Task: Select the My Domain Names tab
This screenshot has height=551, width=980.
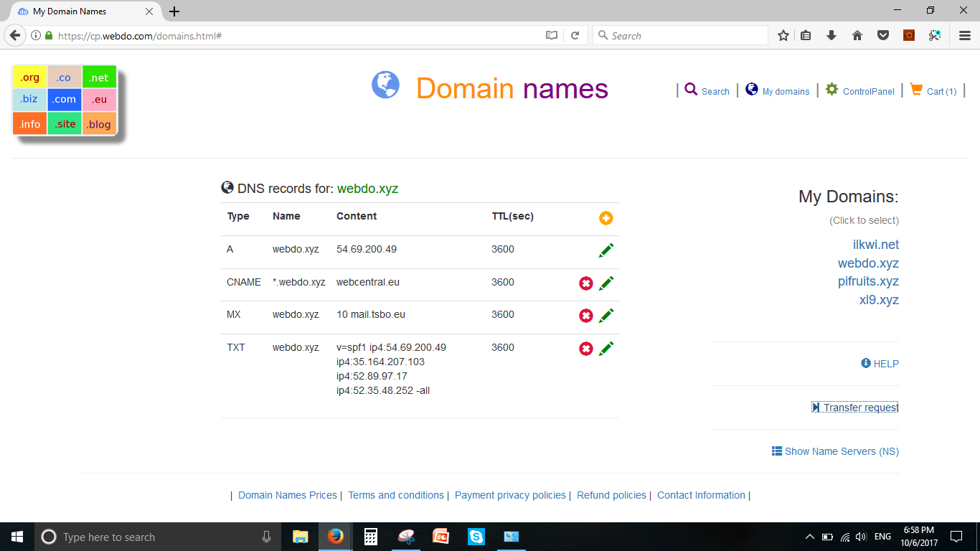Action: coord(86,11)
